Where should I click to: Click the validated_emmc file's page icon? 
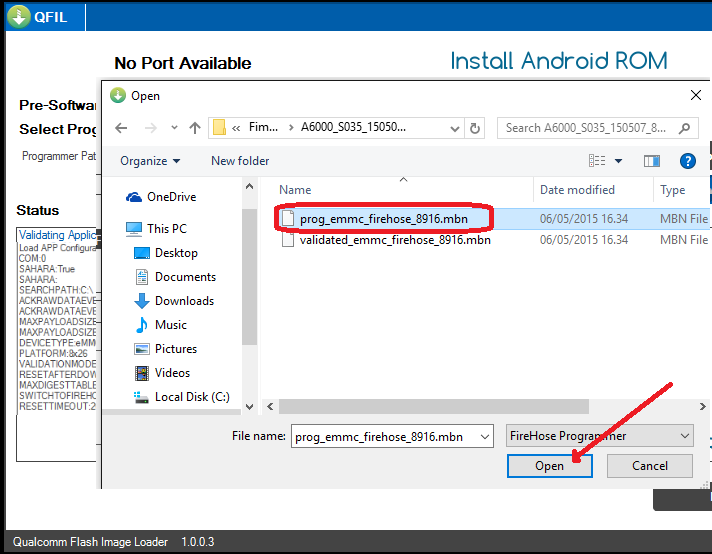click(287, 240)
